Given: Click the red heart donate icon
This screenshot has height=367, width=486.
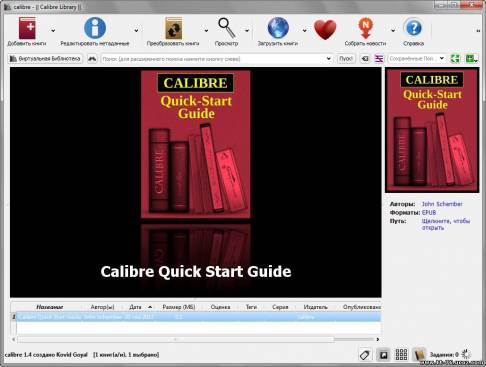Looking at the screenshot, I should (325, 30).
